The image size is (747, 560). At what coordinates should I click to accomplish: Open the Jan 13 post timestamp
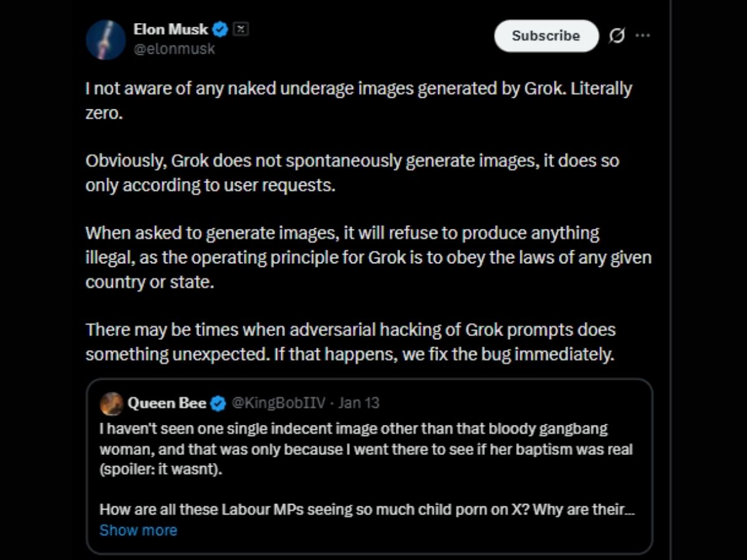(x=359, y=403)
